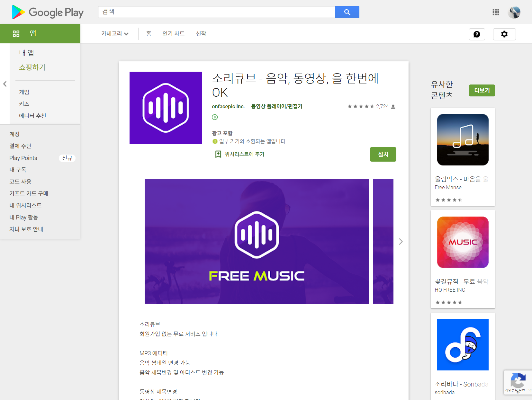Click the 울림박스 app title
Screen dimensions: 532x400
461,179
